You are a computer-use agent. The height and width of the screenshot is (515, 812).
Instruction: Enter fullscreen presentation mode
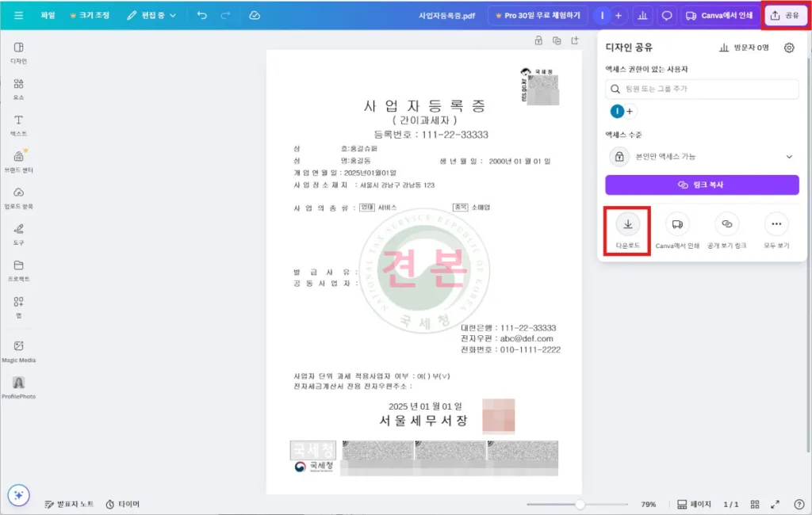point(776,504)
